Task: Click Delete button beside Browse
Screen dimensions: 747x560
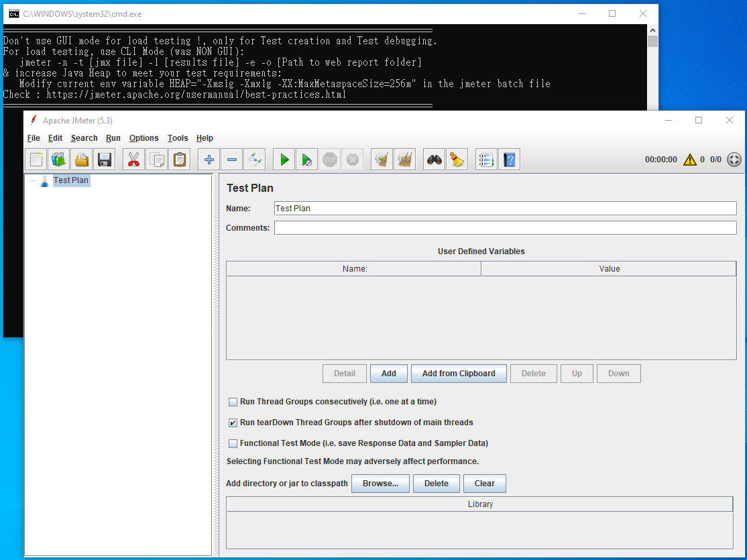Action: coord(437,484)
